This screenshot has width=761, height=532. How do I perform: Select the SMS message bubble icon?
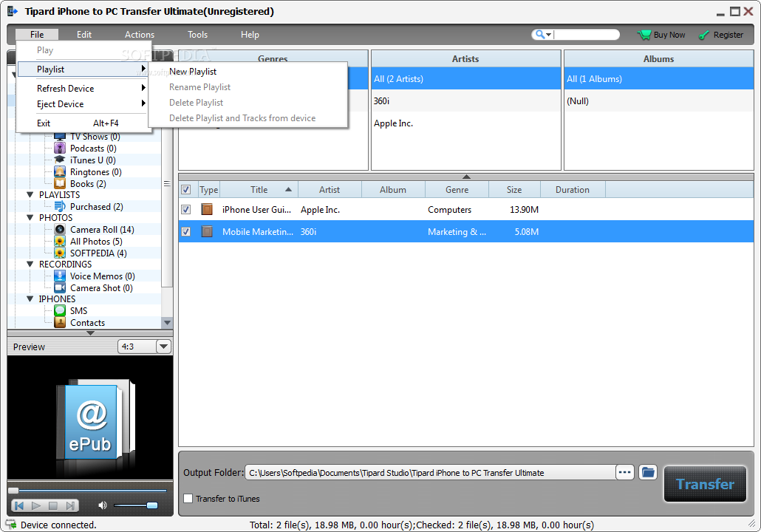pyautogui.click(x=60, y=310)
